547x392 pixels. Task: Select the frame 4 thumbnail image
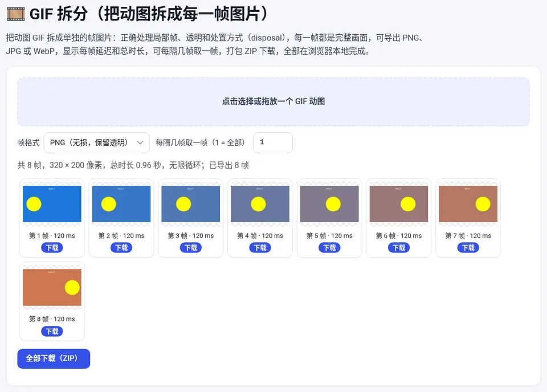pyautogui.click(x=260, y=204)
